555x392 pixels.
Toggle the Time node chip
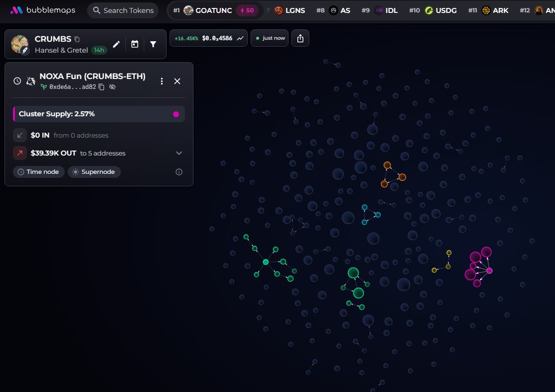(x=39, y=172)
